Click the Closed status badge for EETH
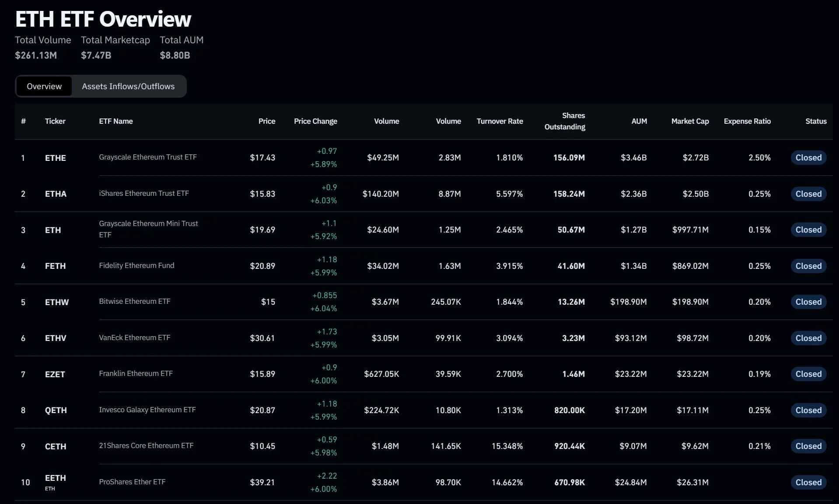839x504 pixels. 808,482
